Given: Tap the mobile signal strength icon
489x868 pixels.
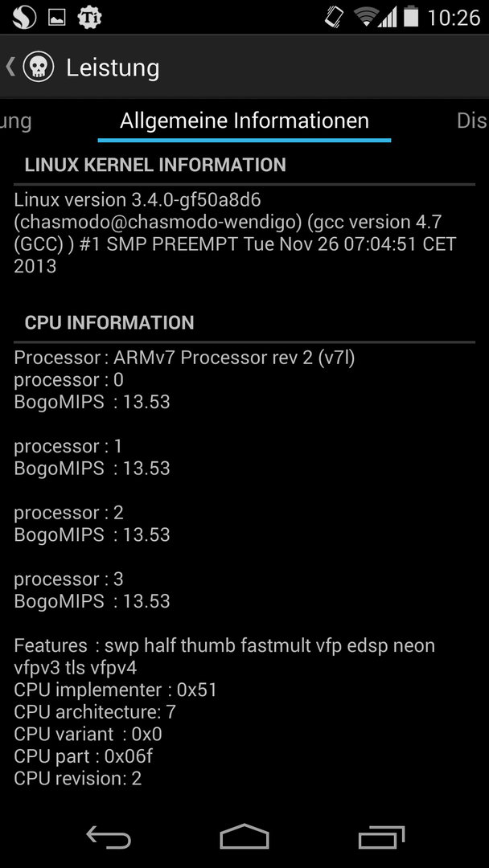Looking at the screenshot, I should 388,18.
